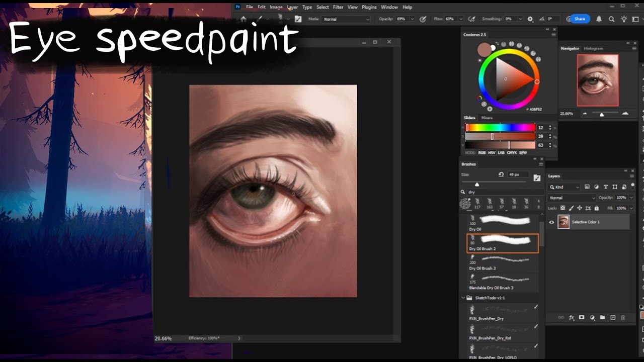The height and width of the screenshot is (362, 644).
Task: Open the layer Kind filter dropdown
Action: click(x=565, y=187)
